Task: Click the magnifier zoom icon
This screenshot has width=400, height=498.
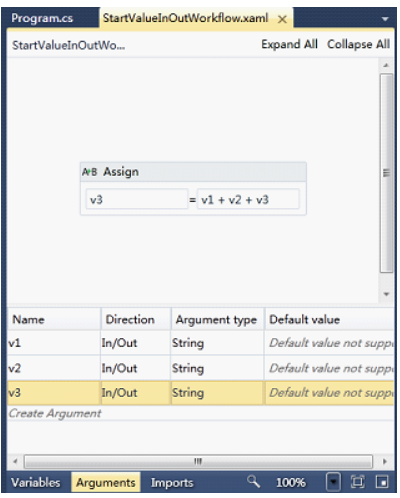Action: tap(253, 481)
